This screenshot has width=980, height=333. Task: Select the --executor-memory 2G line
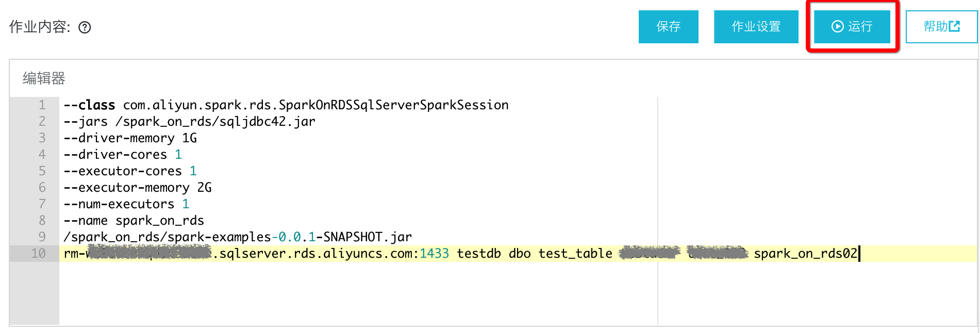click(x=138, y=188)
